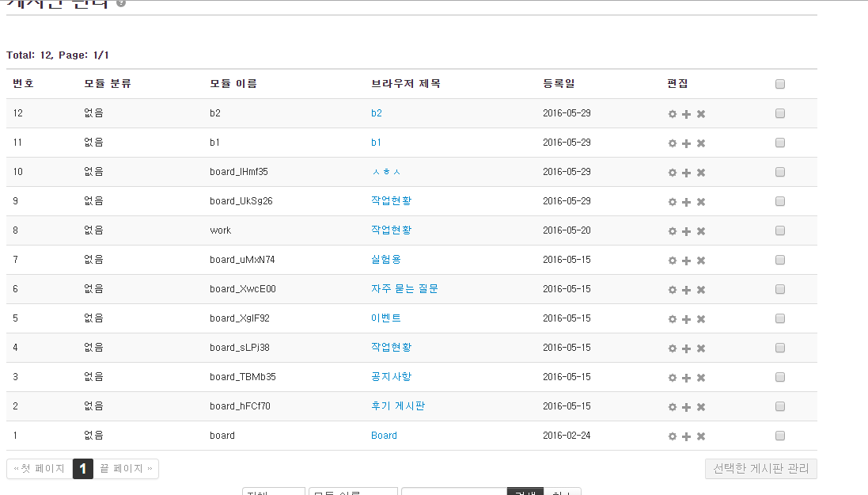The width and height of the screenshot is (868, 495).
Task: Click page number 1 in pagination
Action: pos(83,469)
